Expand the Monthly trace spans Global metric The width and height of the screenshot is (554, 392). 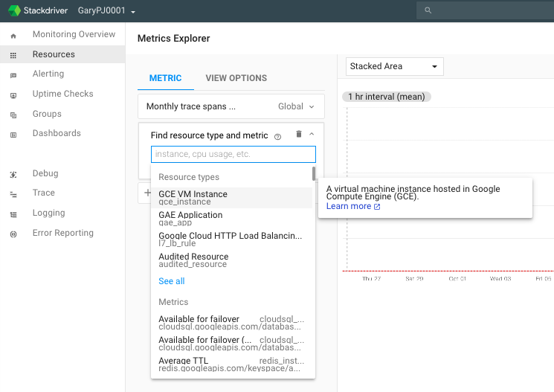click(312, 107)
